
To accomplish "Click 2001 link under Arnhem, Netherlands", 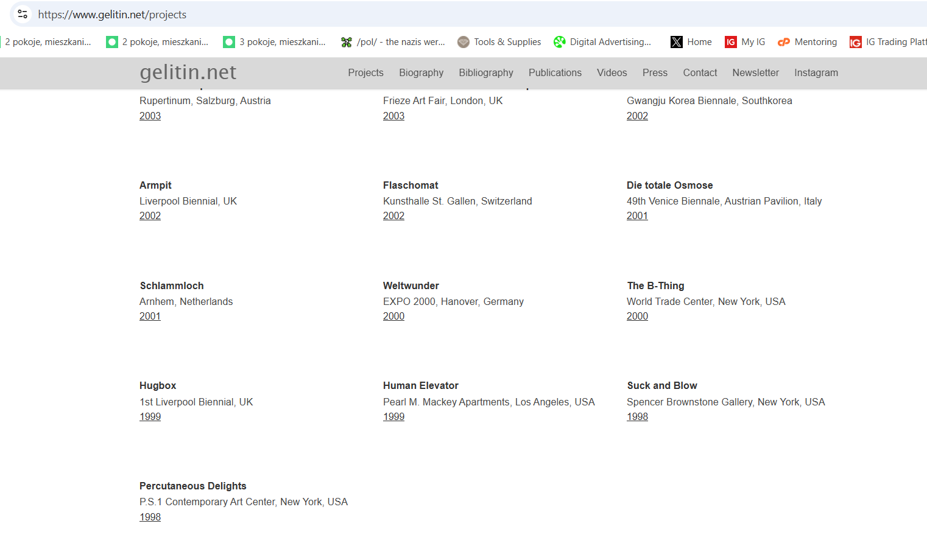I will coord(150,316).
